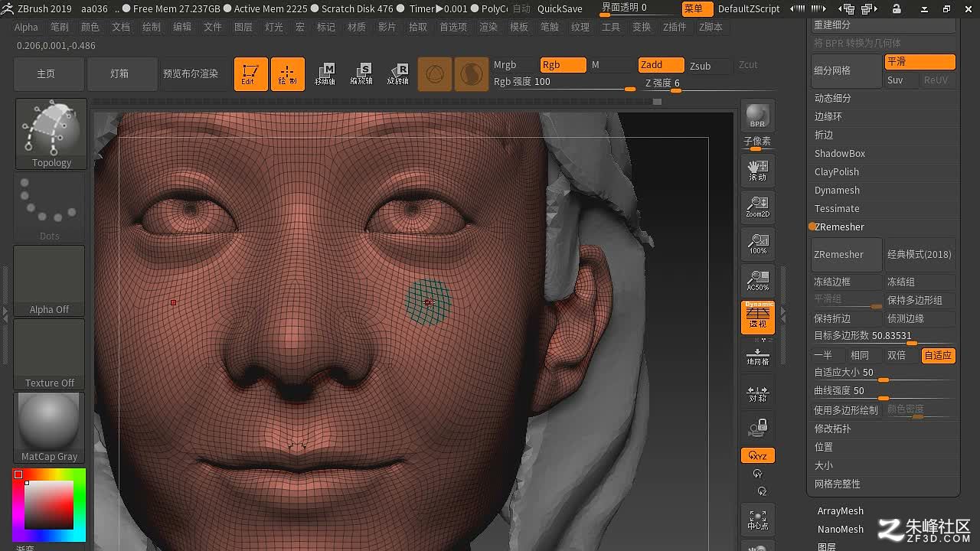This screenshot has width=980, height=551.
Task: Toggle Dynamic perspective (透视) view
Action: point(758,317)
